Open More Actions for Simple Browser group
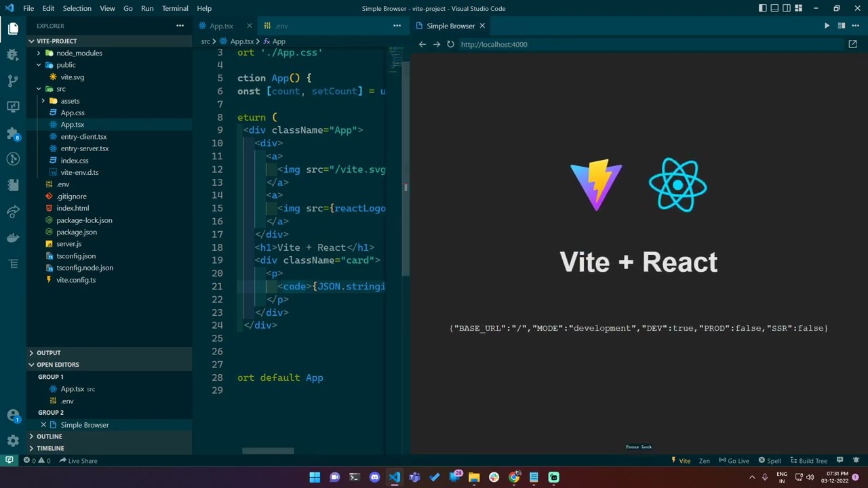 click(856, 26)
